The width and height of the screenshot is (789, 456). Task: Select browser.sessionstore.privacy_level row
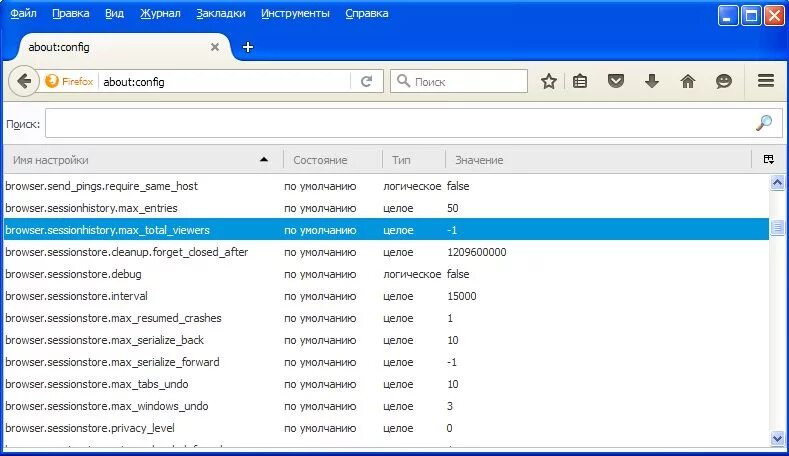tap(386, 428)
